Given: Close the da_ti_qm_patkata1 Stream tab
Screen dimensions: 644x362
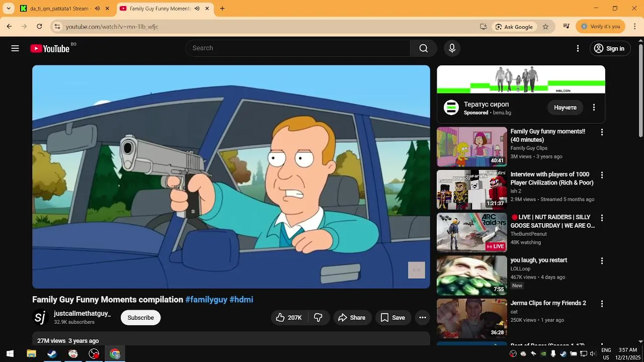Looking at the screenshot, I should (x=107, y=9).
